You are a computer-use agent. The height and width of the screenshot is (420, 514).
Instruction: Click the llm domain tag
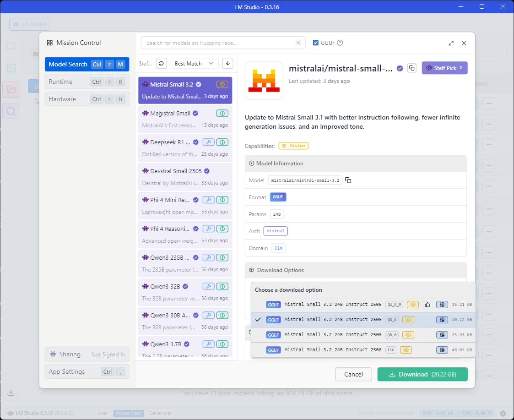[x=278, y=248]
